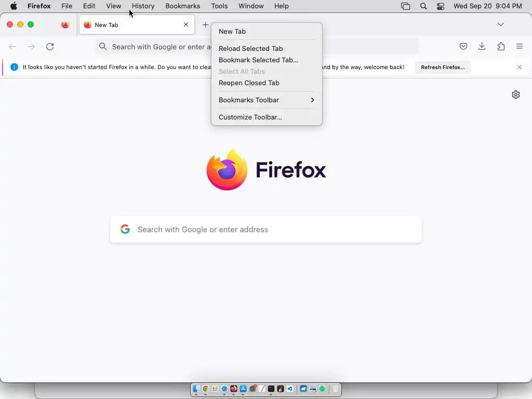The image size is (532, 399).
Task: Open Safari from the dock
Action: coord(224,389)
